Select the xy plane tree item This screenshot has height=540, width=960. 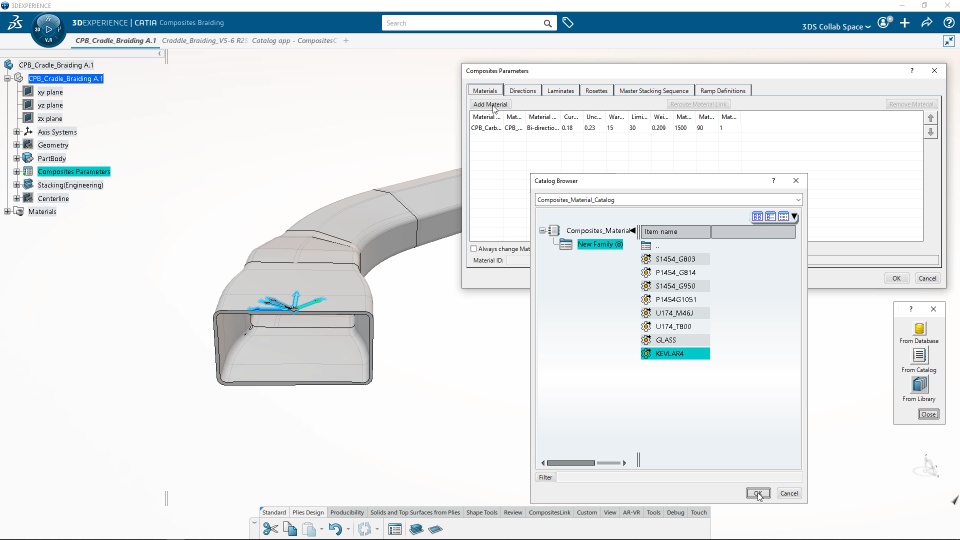click(50, 92)
